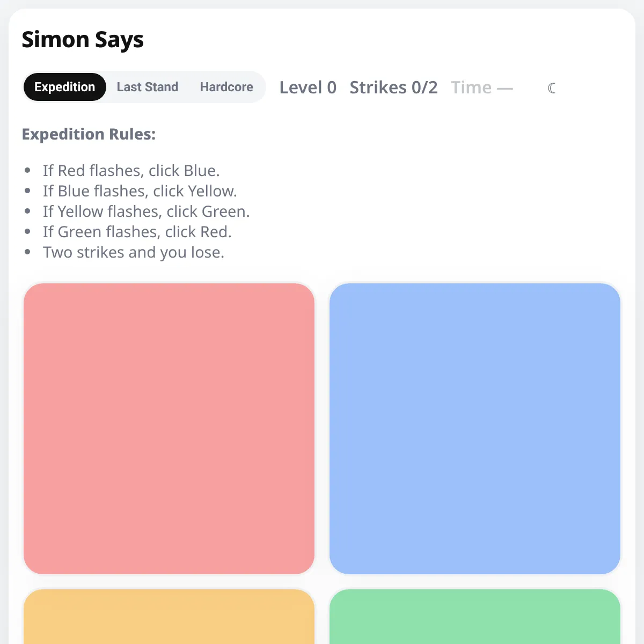644x644 pixels.
Task: Click the bullet before the Two strikes rule
Action: tap(27, 252)
